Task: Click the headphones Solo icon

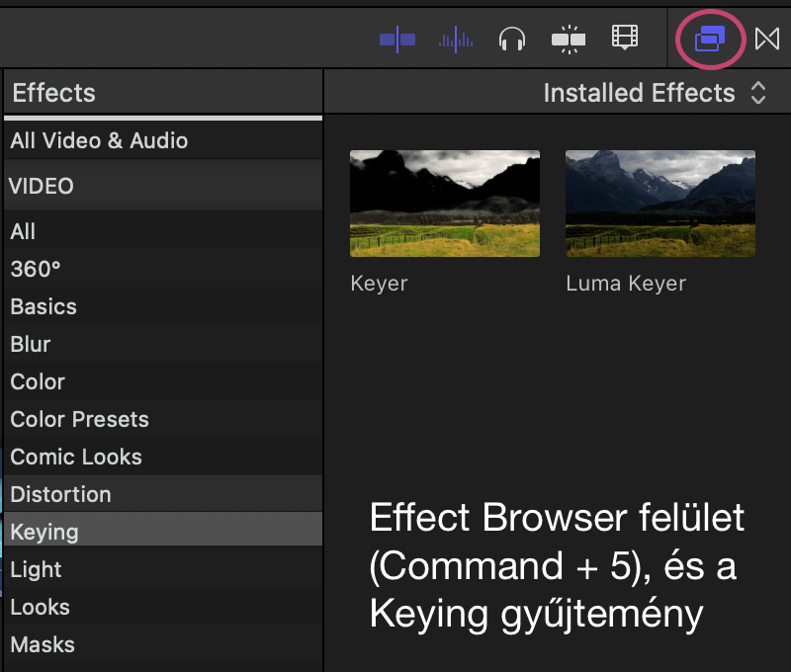Action: [512, 39]
